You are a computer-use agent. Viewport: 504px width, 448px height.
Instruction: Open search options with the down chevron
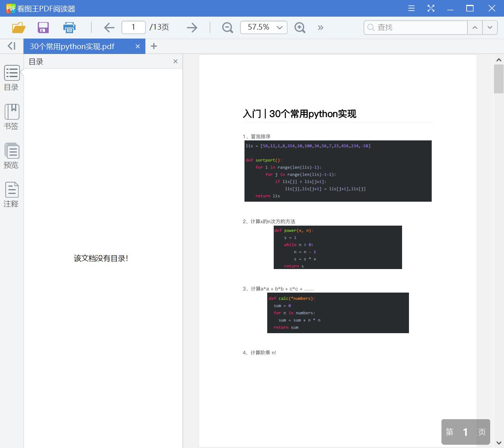[490, 27]
